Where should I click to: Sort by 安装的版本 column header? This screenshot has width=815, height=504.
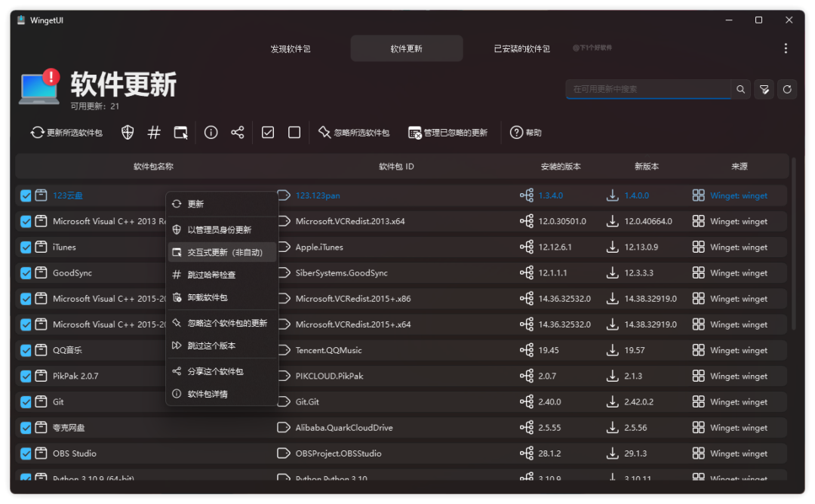tap(560, 166)
